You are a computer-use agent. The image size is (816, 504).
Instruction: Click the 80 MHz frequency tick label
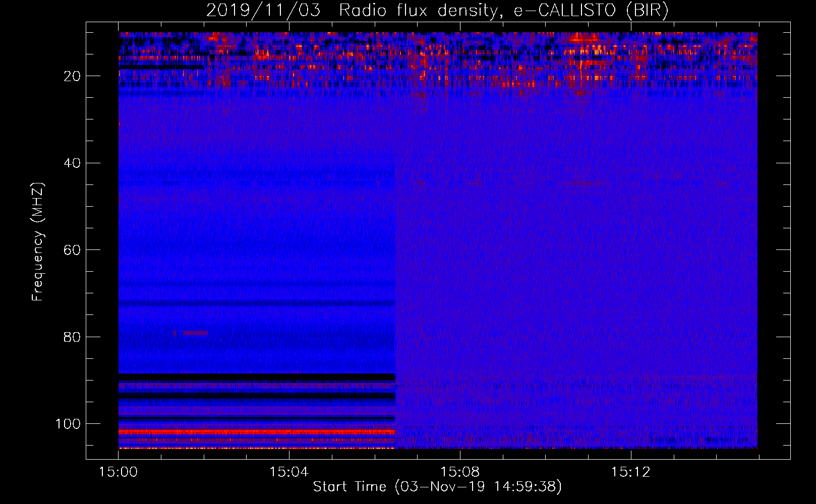tap(73, 337)
